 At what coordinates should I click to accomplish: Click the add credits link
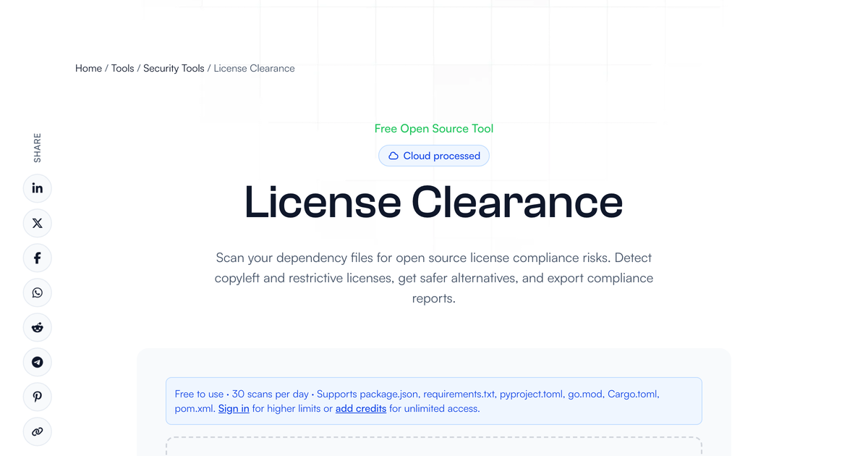click(x=361, y=408)
